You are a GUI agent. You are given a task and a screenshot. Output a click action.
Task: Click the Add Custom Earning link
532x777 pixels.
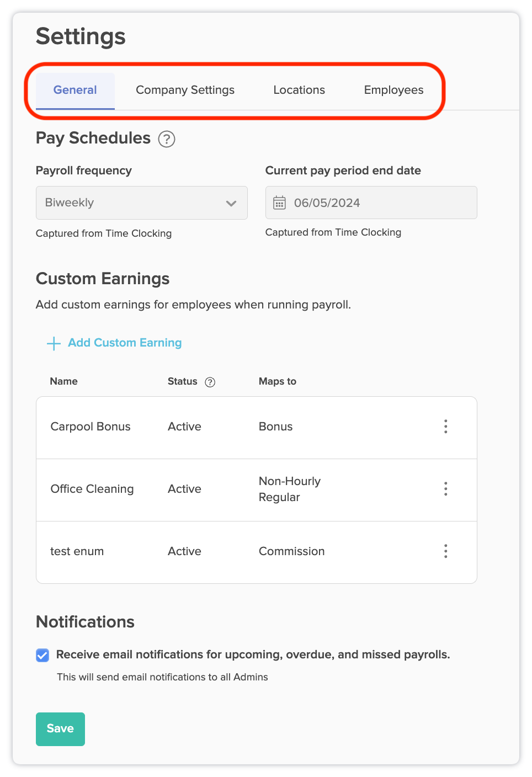coord(125,343)
